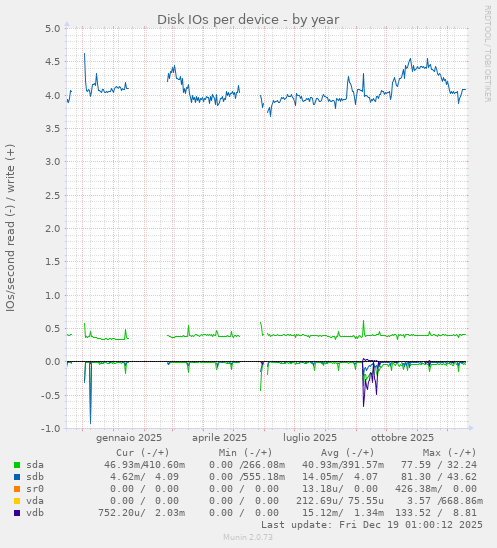Click the y-axis value 4.5

53,62
